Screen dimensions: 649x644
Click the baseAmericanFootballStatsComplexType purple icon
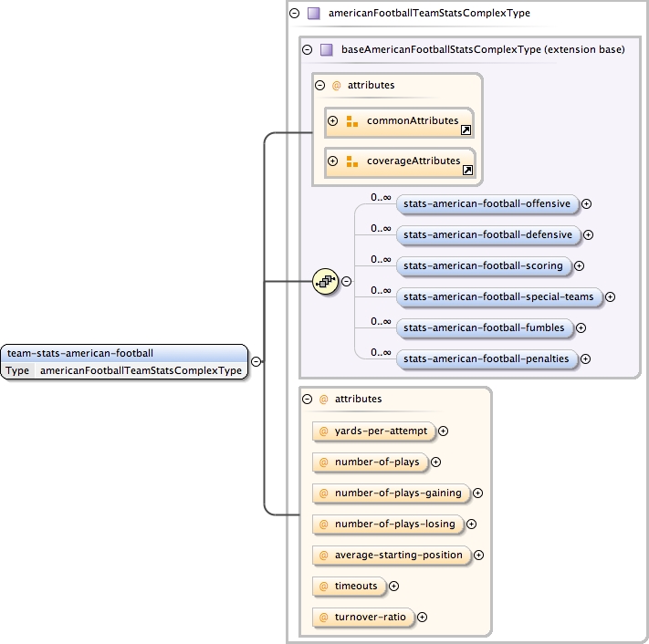326,49
